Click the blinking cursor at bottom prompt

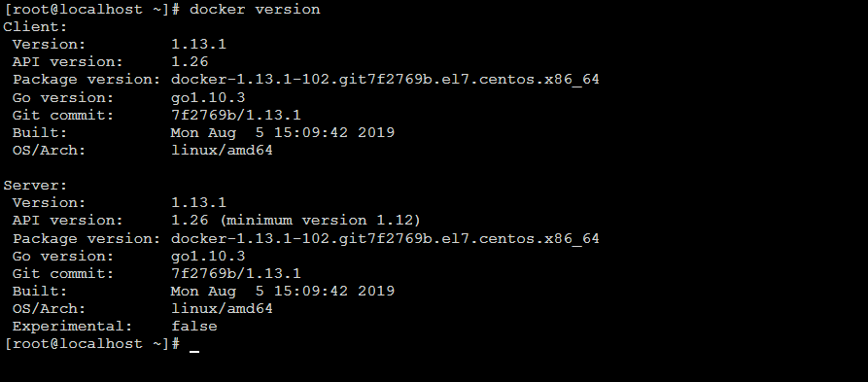tap(193, 350)
